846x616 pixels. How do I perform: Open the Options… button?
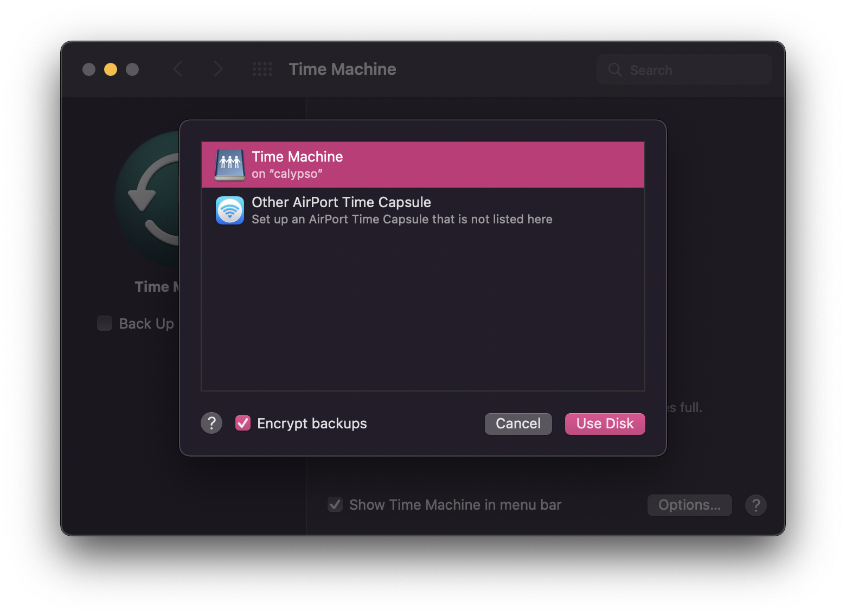pyautogui.click(x=689, y=505)
